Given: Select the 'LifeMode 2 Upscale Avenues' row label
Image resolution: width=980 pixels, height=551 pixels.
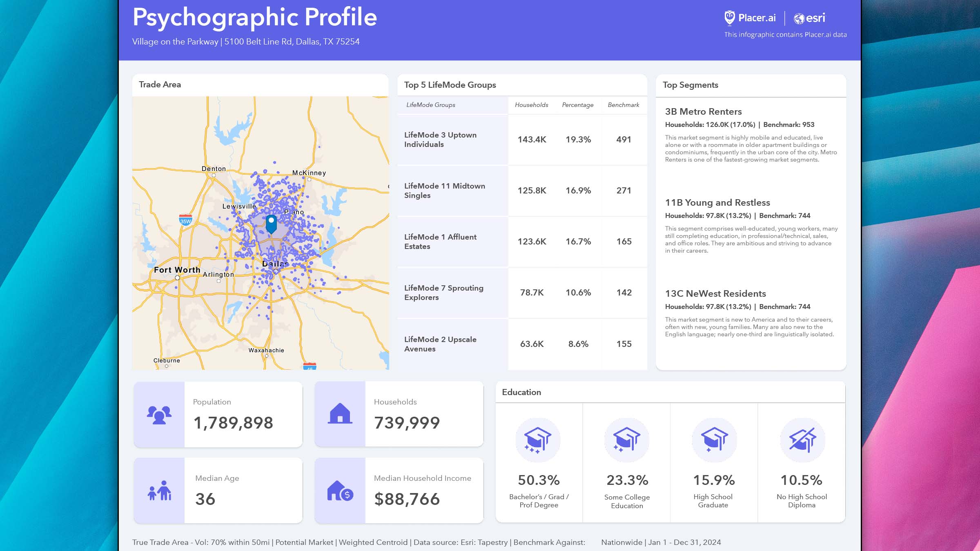Looking at the screenshot, I should [x=440, y=344].
